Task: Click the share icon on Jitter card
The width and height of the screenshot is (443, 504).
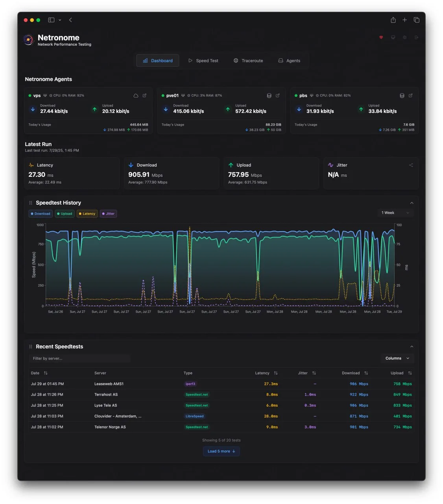Action: click(411, 165)
